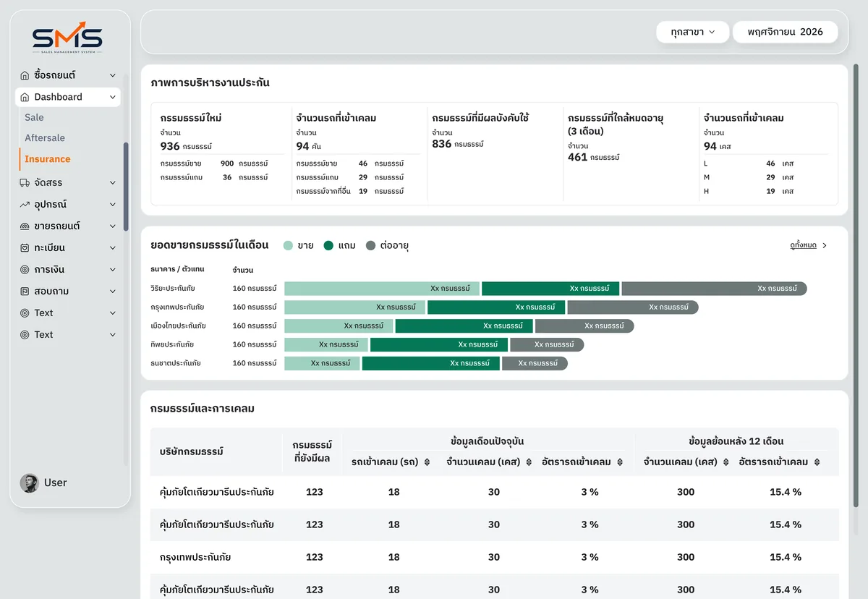Click the กรมธรรม์ใหม่ card value 936
The height and width of the screenshot is (599, 868).
click(170, 146)
